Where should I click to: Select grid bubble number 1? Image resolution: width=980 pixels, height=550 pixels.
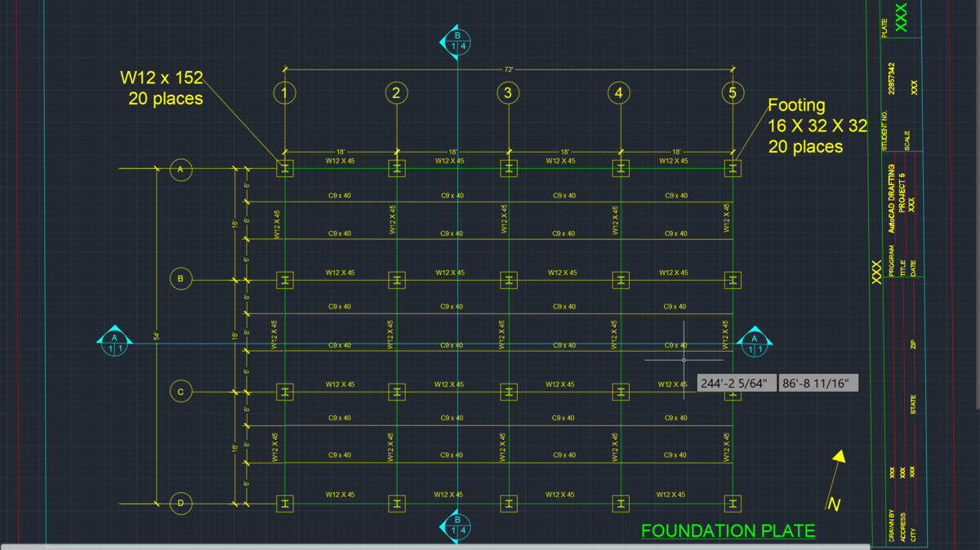[283, 92]
